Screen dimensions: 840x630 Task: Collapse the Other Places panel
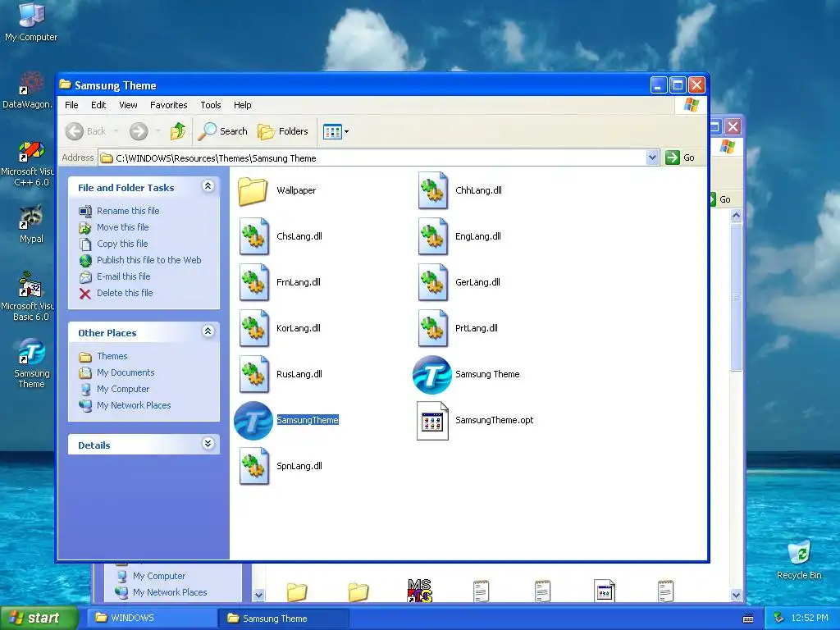(x=208, y=331)
